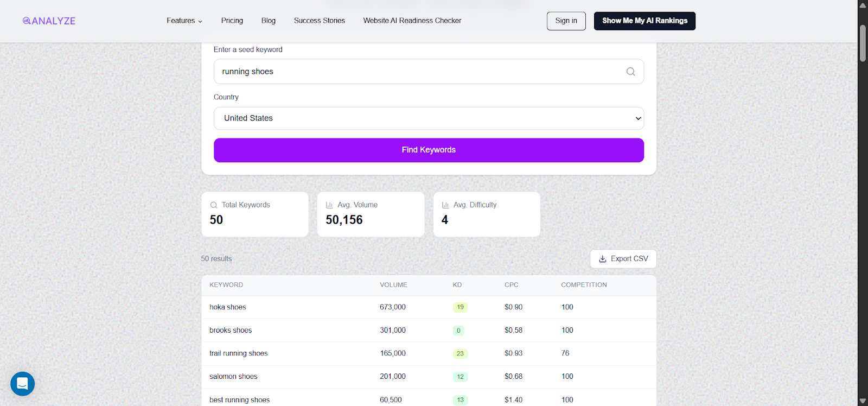Select the trail running shoes keyword
The height and width of the screenshot is (406, 868).
point(239,353)
